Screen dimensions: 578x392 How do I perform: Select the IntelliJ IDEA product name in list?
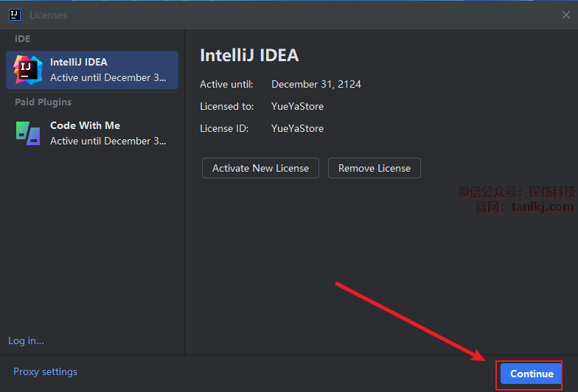(79, 62)
